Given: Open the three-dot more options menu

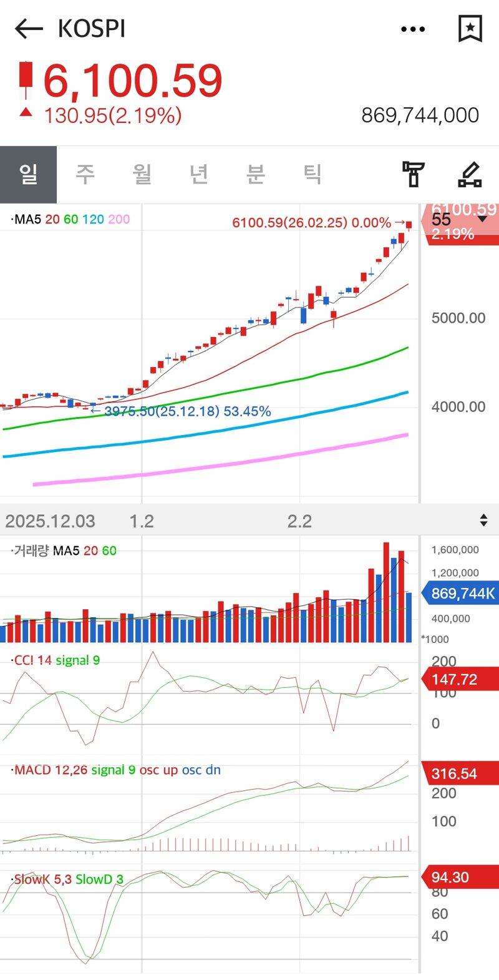Looking at the screenshot, I should [413, 29].
